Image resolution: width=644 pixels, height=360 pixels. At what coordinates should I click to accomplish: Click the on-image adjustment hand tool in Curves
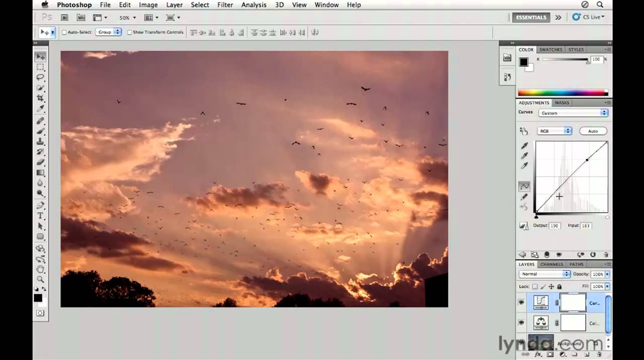click(524, 131)
